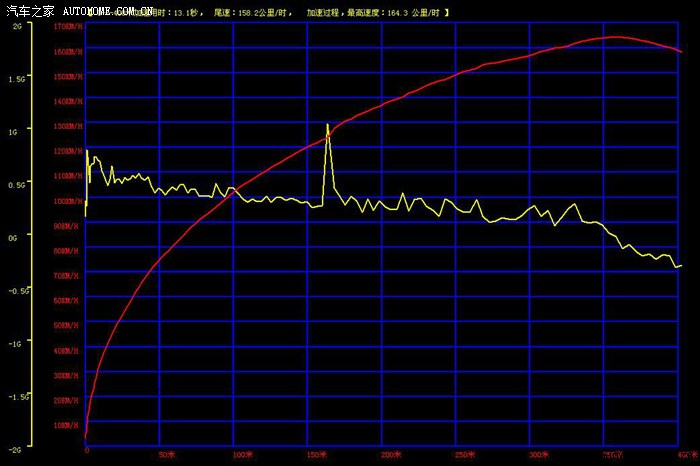700x466 pixels.
Task: Click the -1.5G label on yellow axis
Action: (16, 396)
